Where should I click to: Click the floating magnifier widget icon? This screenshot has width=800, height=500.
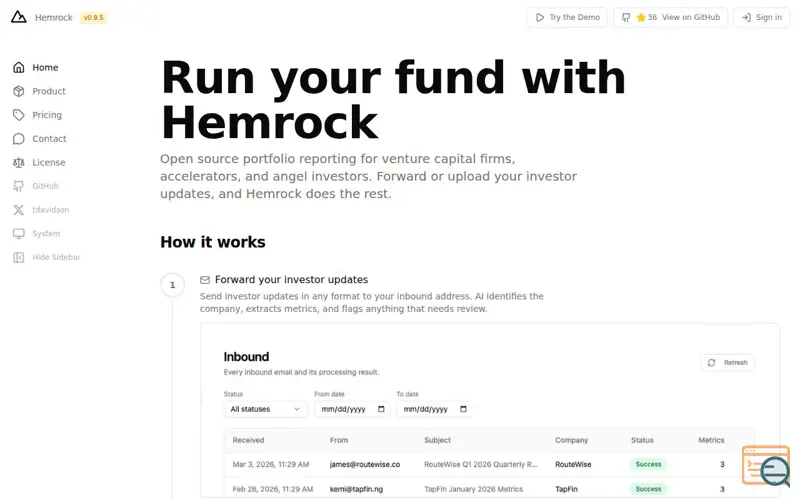click(766, 465)
